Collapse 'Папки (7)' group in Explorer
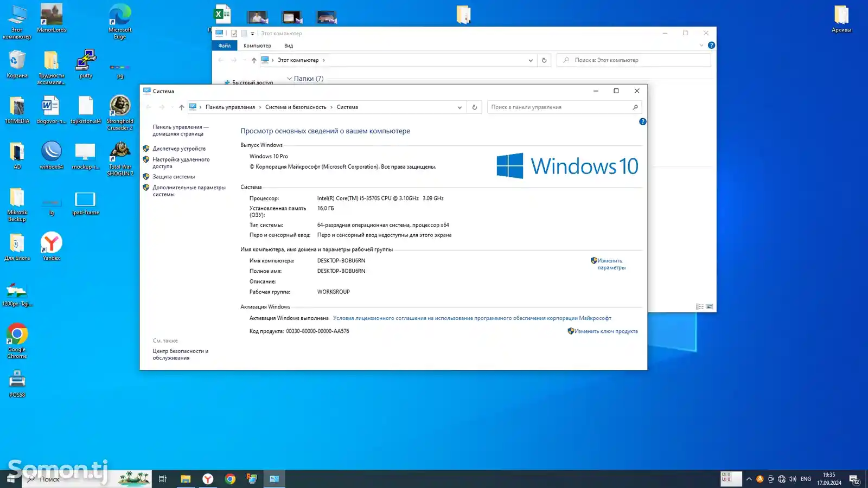This screenshot has width=868, height=488. [289, 79]
